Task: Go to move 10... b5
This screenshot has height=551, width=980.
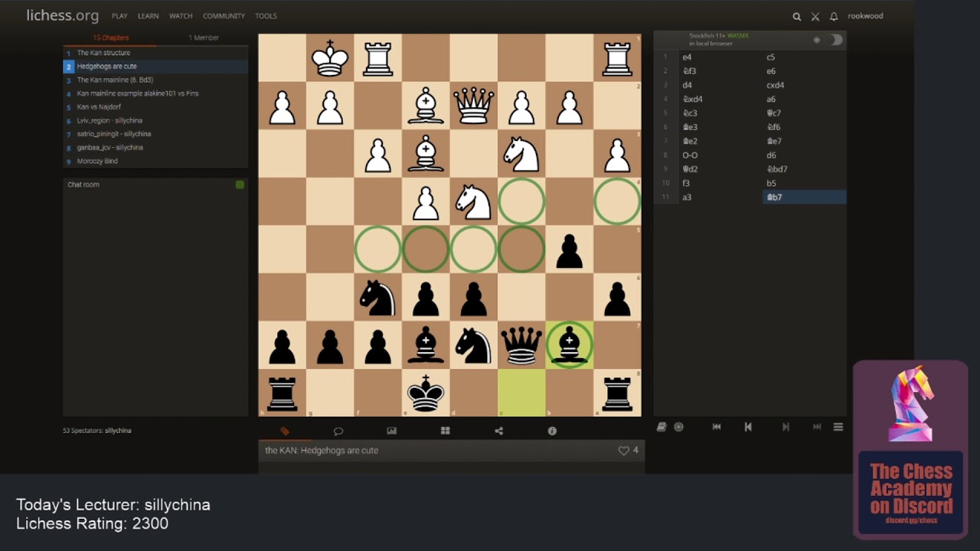Action: click(x=804, y=184)
